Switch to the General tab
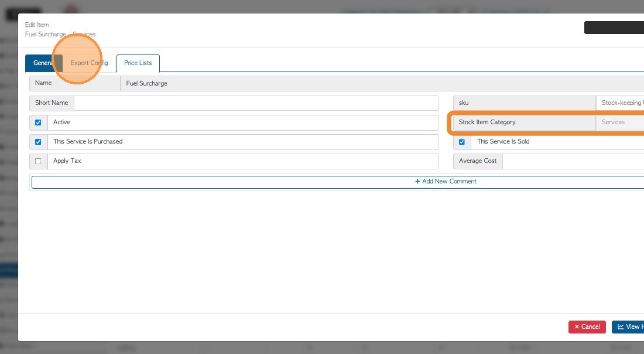Image resolution: width=644 pixels, height=354 pixels. pyautogui.click(x=43, y=63)
